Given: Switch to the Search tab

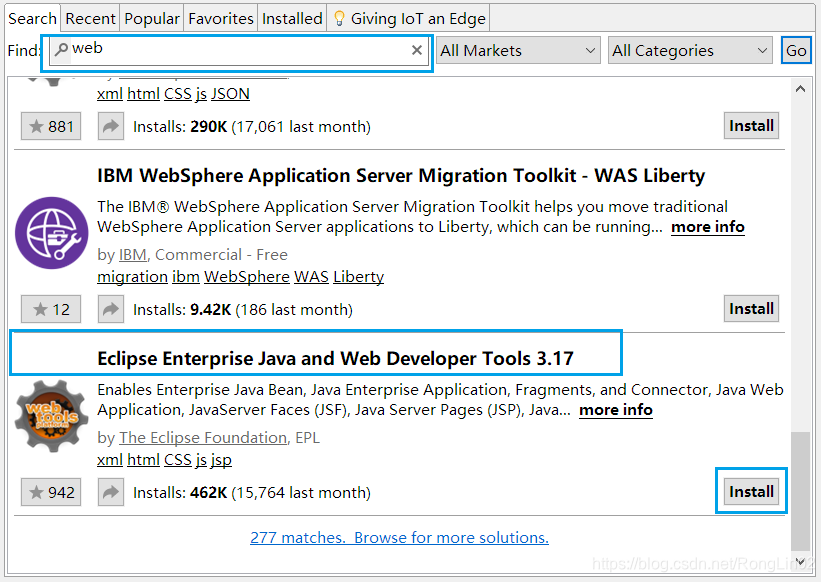Looking at the screenshot, I should point(33,19).
